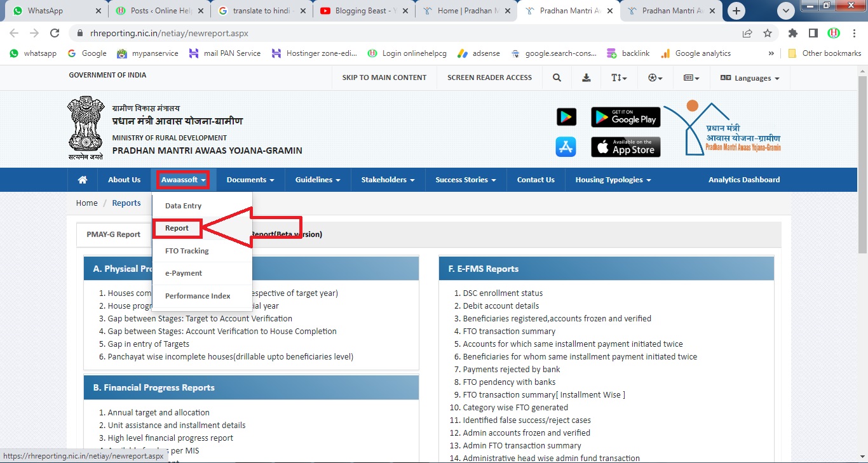This screenshot has height=463, width=868.
Task: Select Report from Awaassoft menu
Action: (177, 228)
